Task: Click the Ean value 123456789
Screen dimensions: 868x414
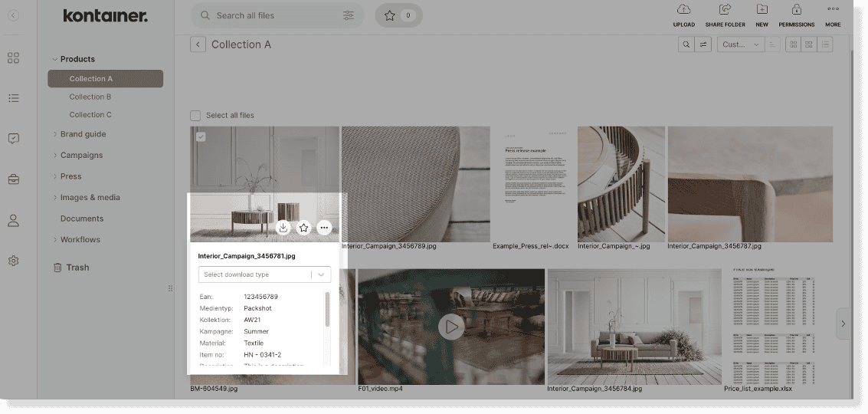Action: point(260,297)
